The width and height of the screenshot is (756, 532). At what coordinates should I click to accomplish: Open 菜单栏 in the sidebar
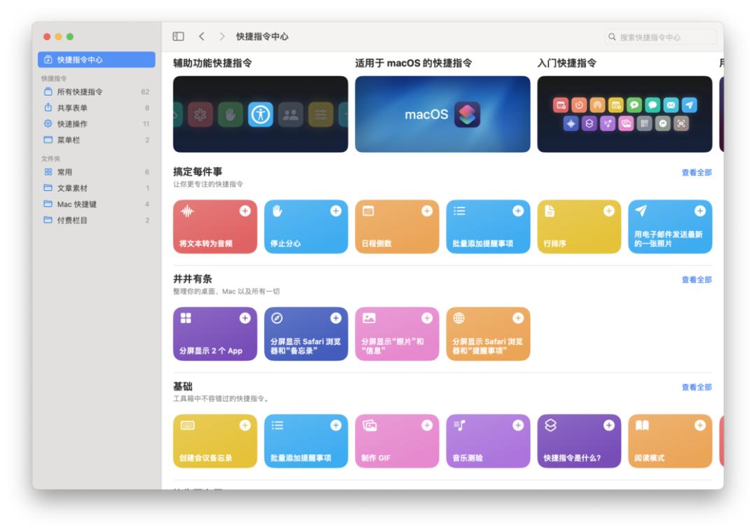pos(97,140)
